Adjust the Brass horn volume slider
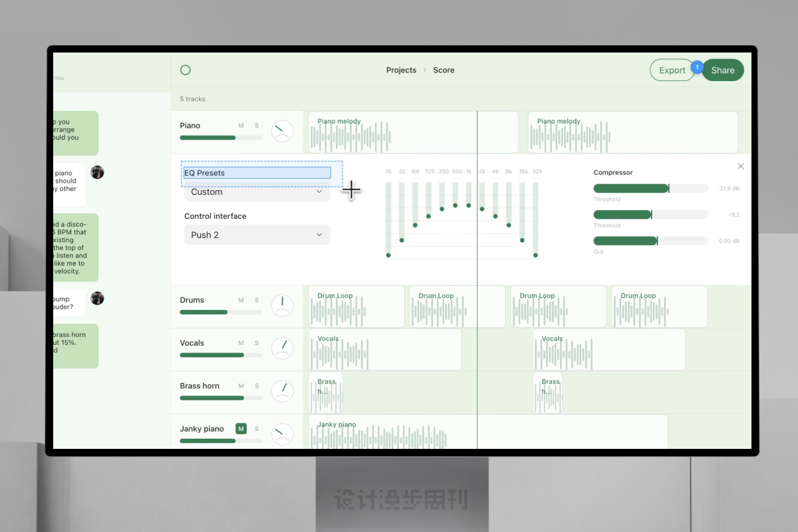798x532 pixels. click(221, 398)
